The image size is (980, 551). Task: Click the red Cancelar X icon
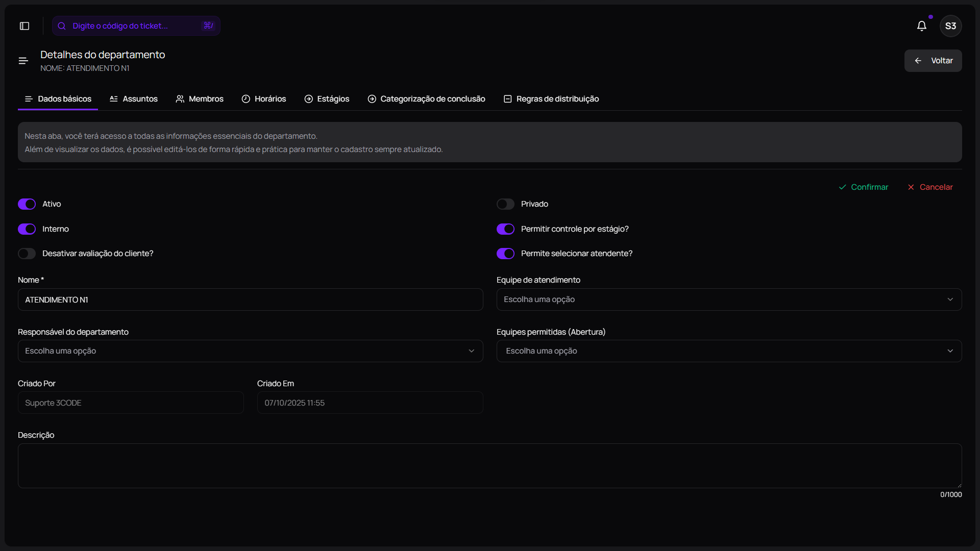click(x=911, y=187)
